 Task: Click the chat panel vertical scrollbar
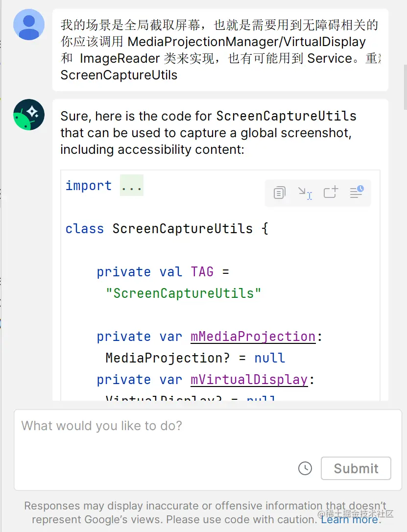(x=406, y=87)
